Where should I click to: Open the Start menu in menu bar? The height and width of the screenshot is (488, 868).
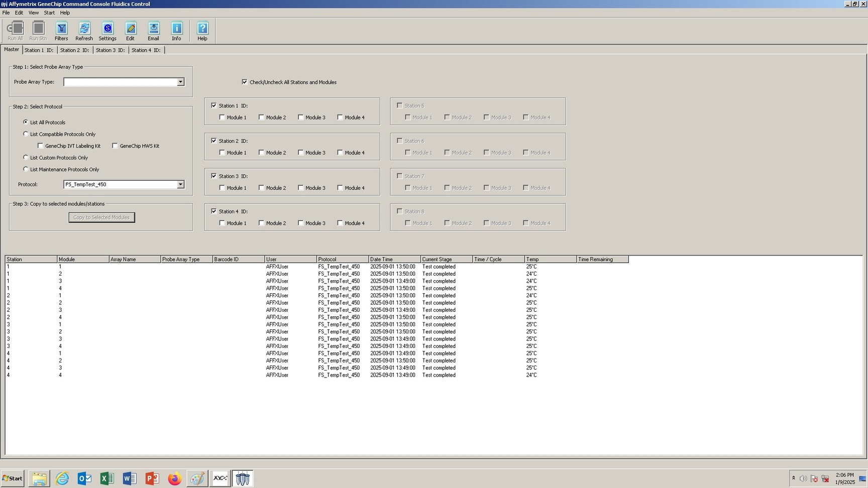coord(49,13)
